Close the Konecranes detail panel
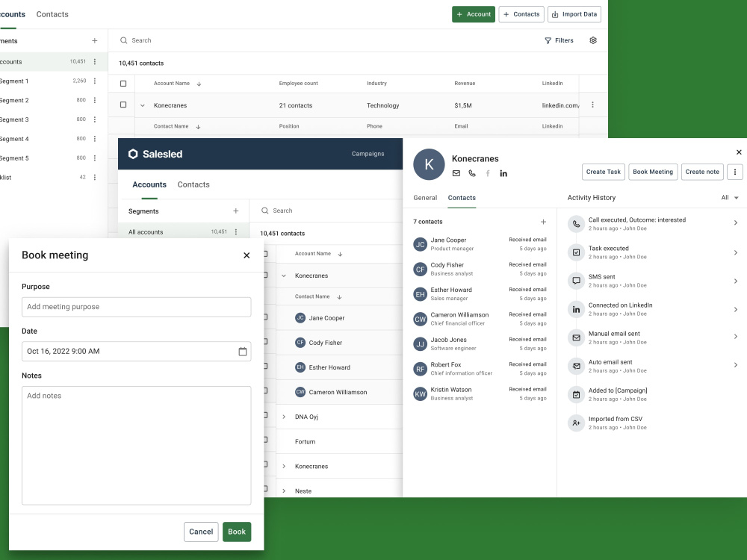The height and width of the screenshot is (560, 747). click(x=739, y=152)
